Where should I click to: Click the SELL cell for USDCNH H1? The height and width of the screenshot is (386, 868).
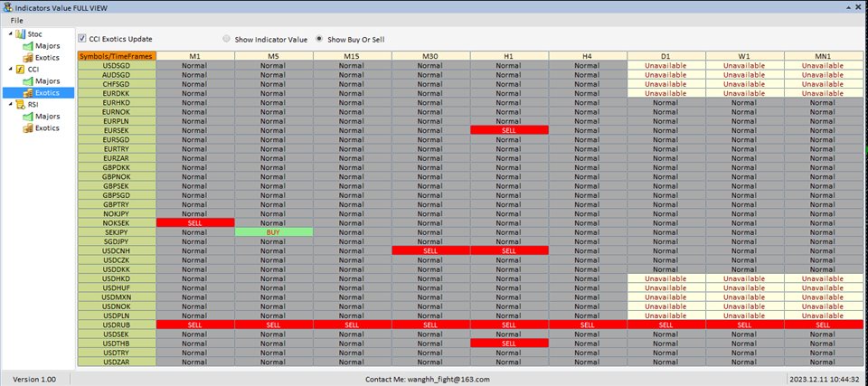click(509, 250)
